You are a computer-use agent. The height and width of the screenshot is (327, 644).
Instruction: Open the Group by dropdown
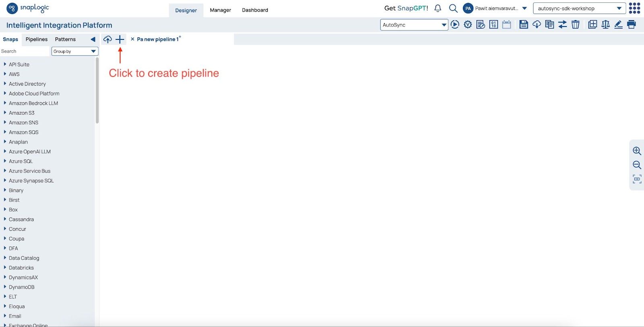click(x=75, y=51)
